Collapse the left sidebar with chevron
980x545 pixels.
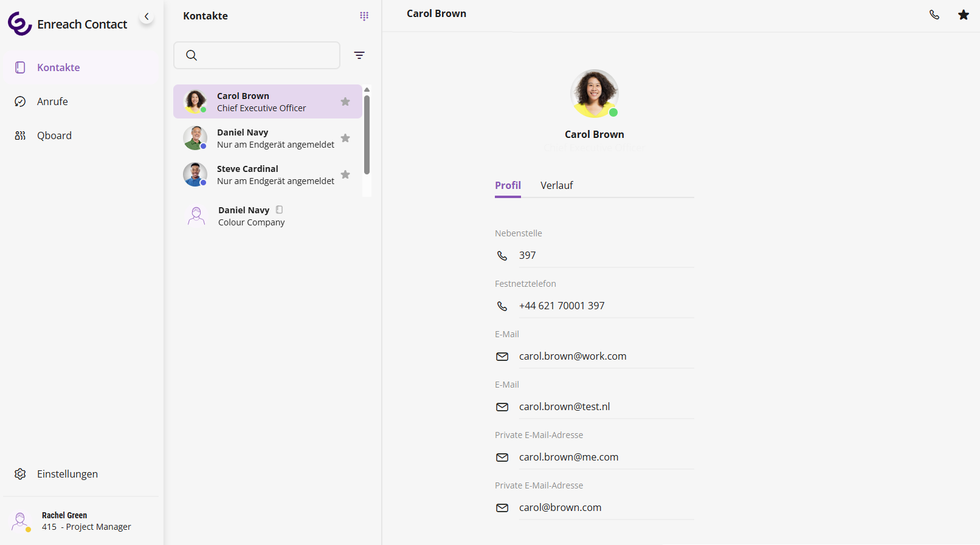coord(147,16)
